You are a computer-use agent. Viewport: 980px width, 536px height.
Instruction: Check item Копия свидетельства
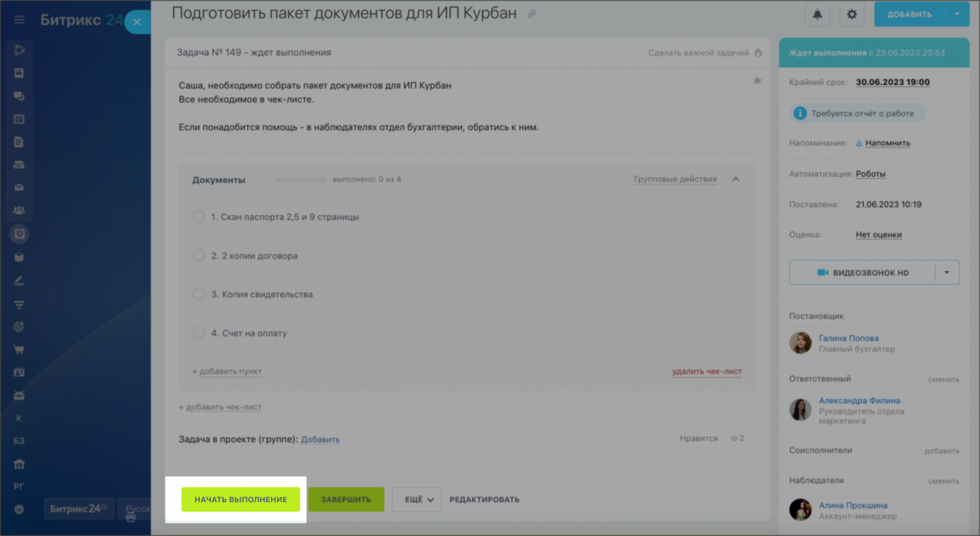pos(198,294)
